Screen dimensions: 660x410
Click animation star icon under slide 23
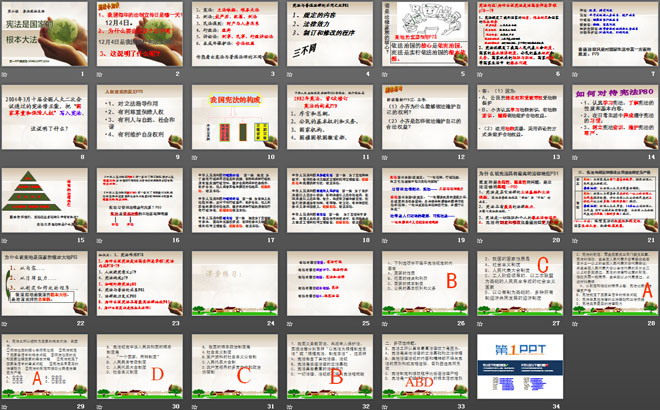coord(100,324)
